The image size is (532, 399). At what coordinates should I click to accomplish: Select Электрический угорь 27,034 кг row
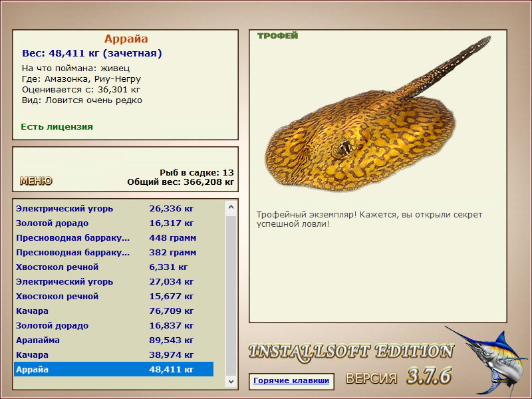click(114, 281)
